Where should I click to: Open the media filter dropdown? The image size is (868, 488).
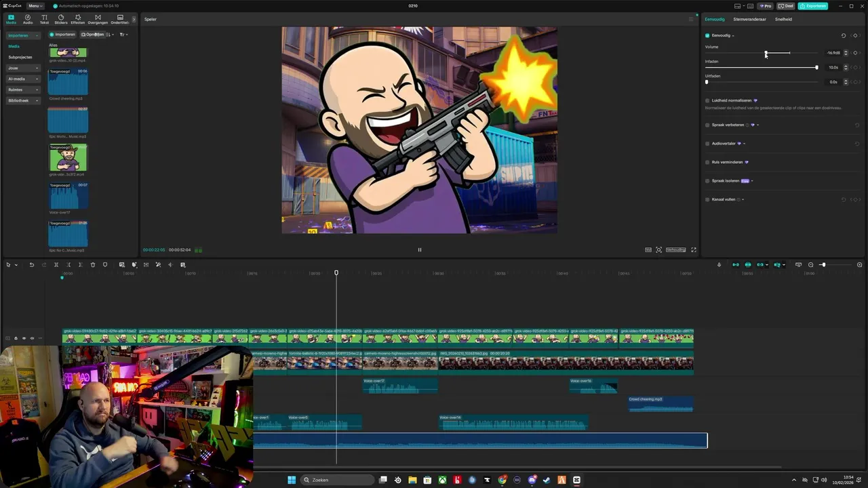(123, 35)
